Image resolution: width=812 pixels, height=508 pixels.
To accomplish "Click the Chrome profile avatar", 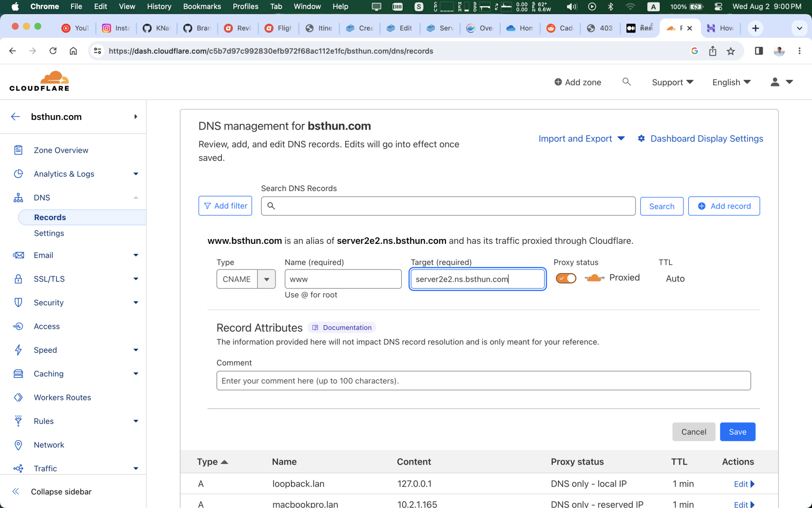I will [x=779, y=51].
